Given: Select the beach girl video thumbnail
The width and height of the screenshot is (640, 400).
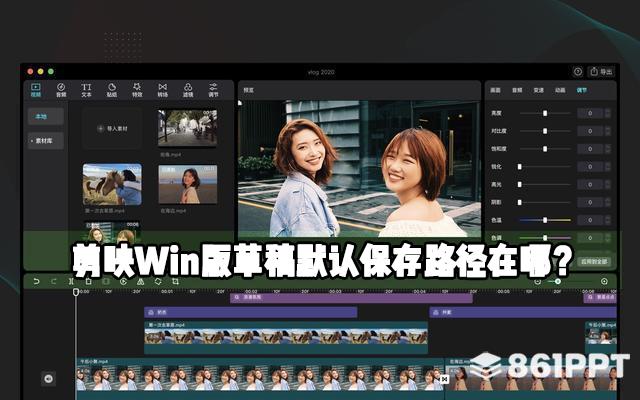Looking at the screenshot, I should coord(188,184).
